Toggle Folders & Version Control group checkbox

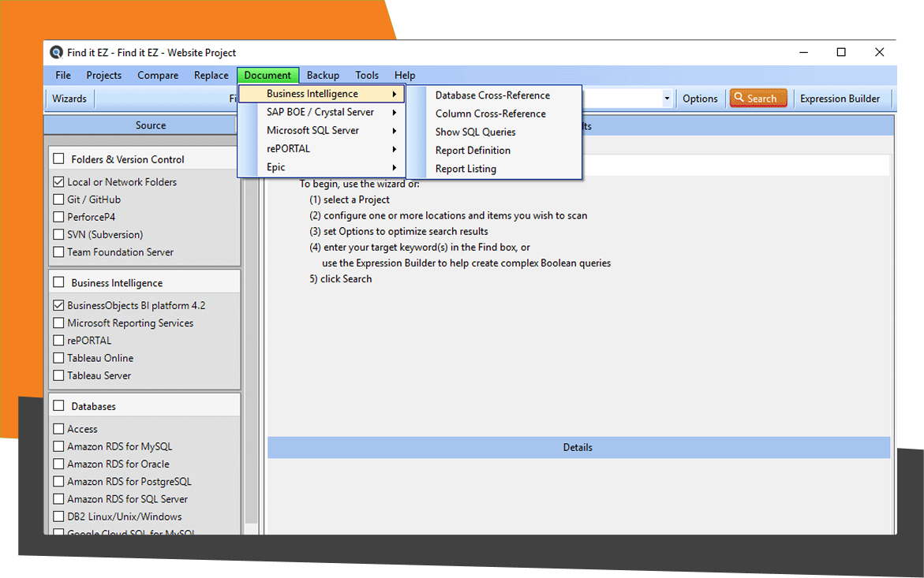59,159
